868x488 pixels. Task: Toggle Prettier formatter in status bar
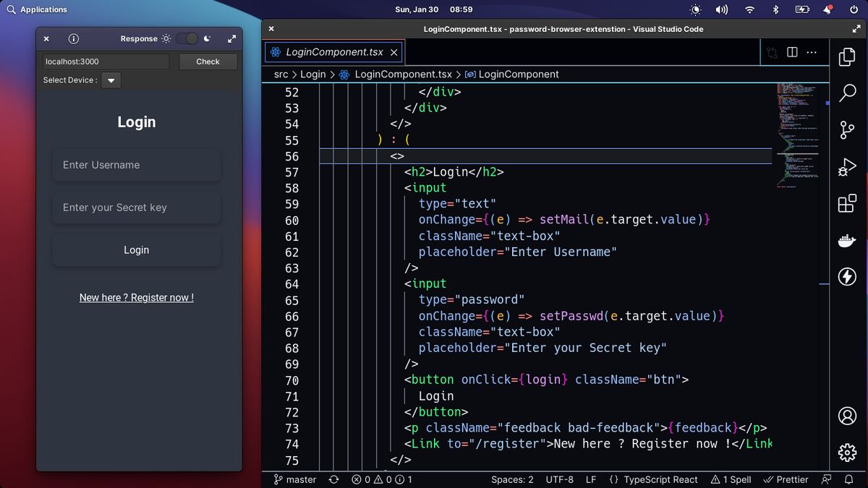point(786,479)
